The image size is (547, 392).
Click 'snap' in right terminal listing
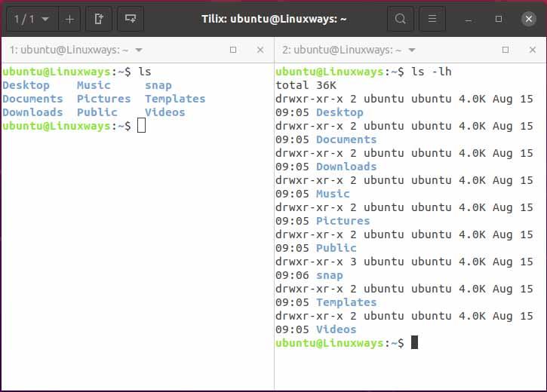(330, 275)
